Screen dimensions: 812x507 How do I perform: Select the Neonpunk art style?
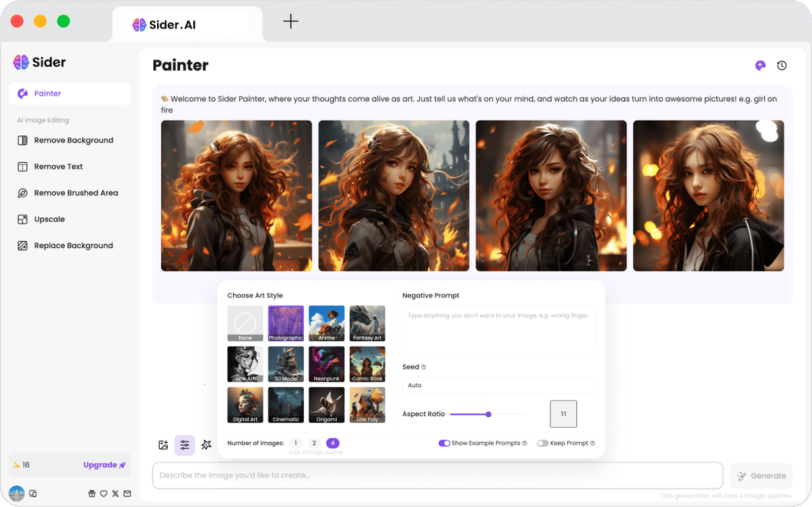pos(327,364)
